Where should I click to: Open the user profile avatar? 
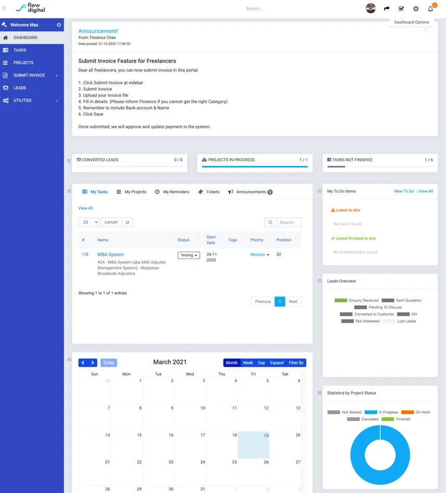[x=371, y=8]
